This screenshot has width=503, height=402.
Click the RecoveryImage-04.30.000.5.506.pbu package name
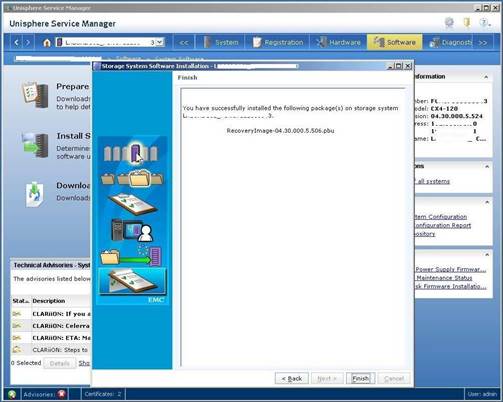coord(280,131)
